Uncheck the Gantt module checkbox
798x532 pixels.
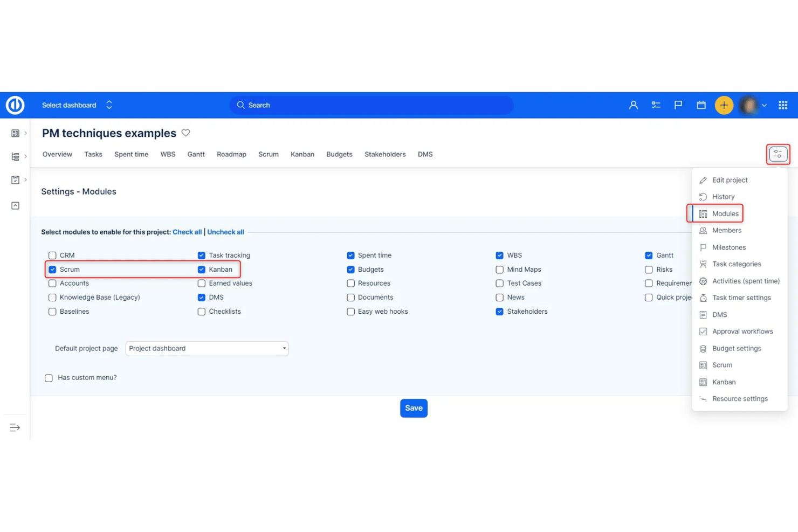coord(649,255)
